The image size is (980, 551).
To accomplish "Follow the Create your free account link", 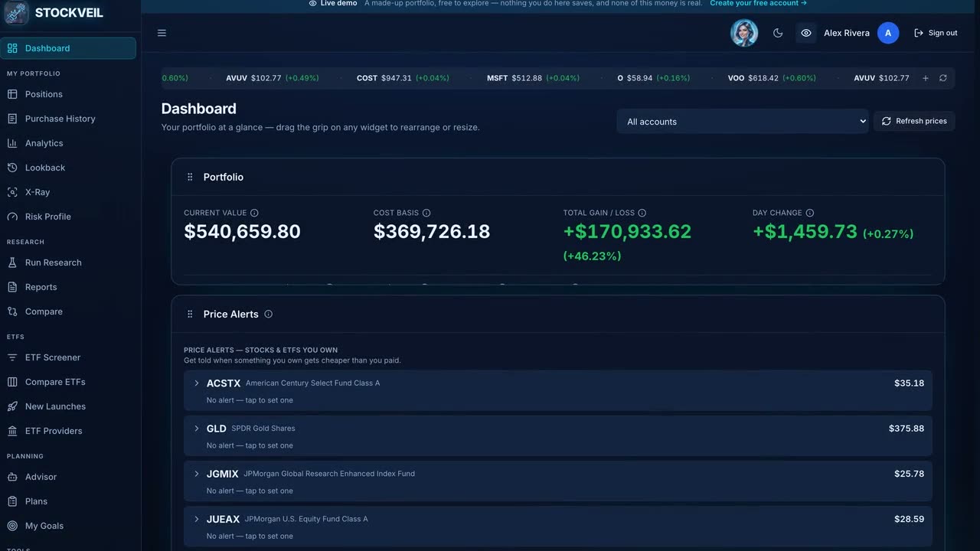I will tap(758, 4).
